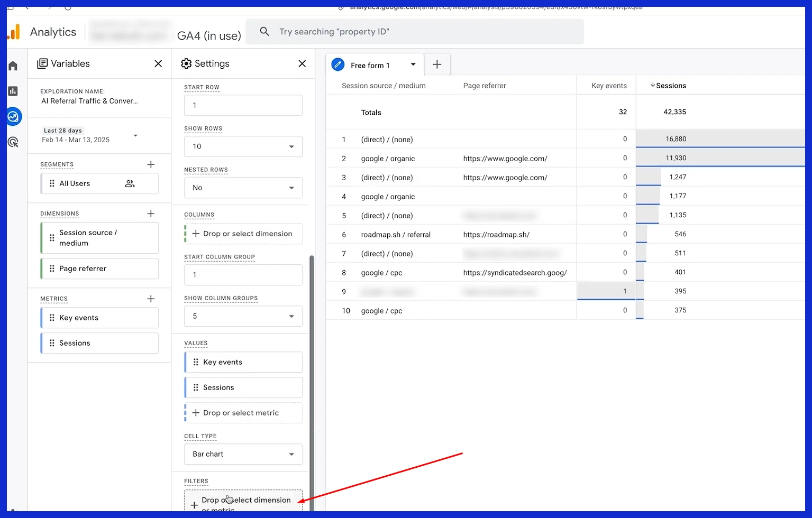Click the https://roadmap.sh/ referrer cell
This screenshot has width=812, height=518.
tap(496, 235)
